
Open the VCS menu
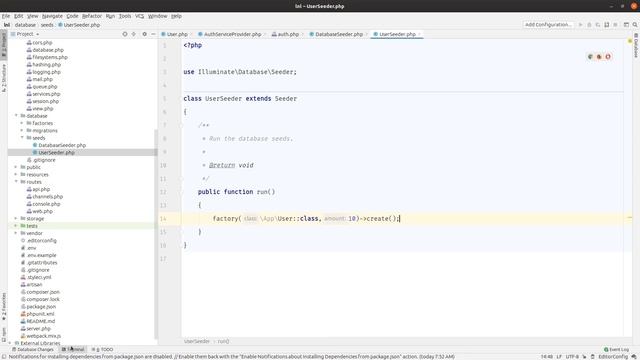(x=140, y=16)
